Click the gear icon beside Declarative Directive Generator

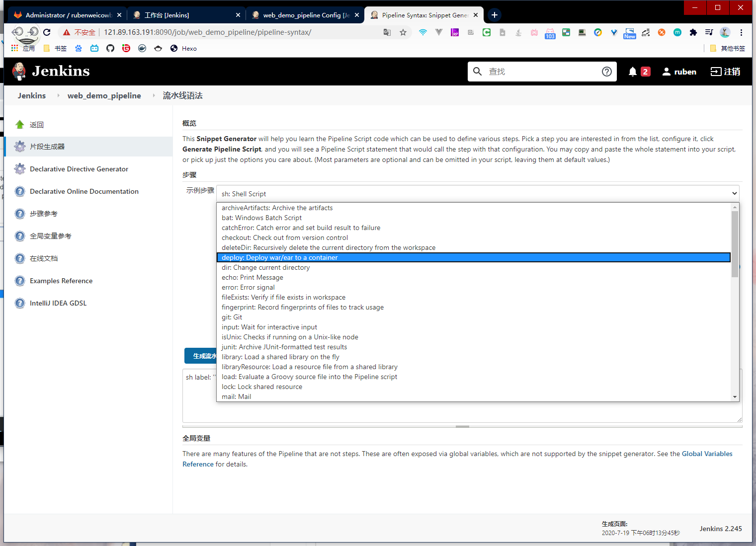[x=20, y=169]
